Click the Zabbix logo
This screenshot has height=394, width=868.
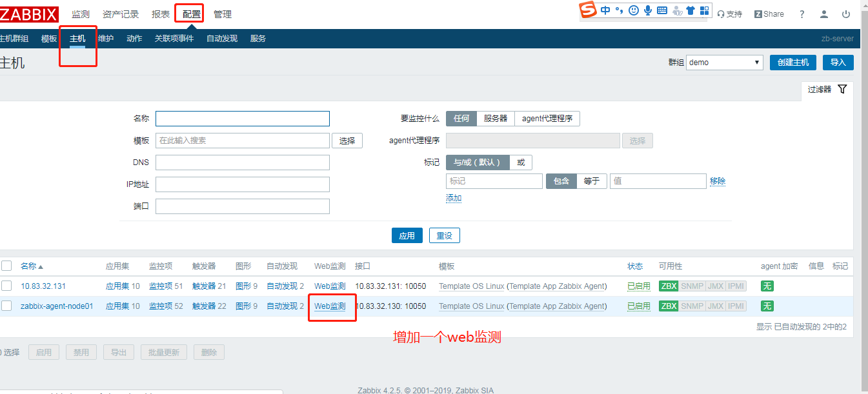tap(28, 14)
